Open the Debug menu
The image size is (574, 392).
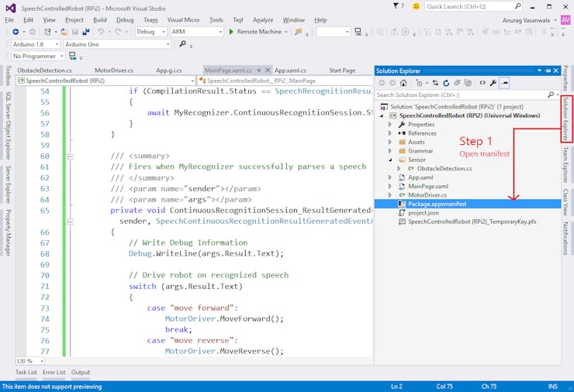pos(125,19)
